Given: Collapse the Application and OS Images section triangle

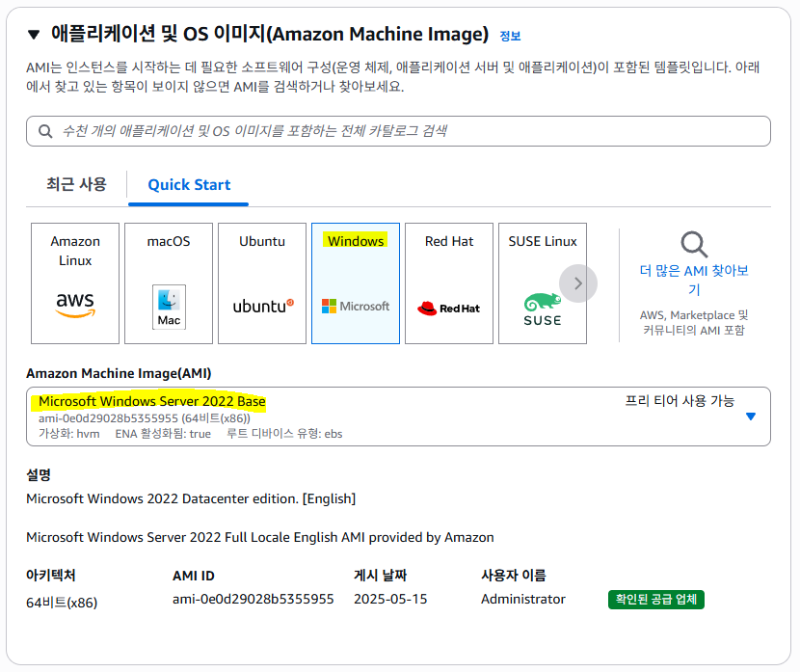Looking at the screenshot, I should pos(34,35).
